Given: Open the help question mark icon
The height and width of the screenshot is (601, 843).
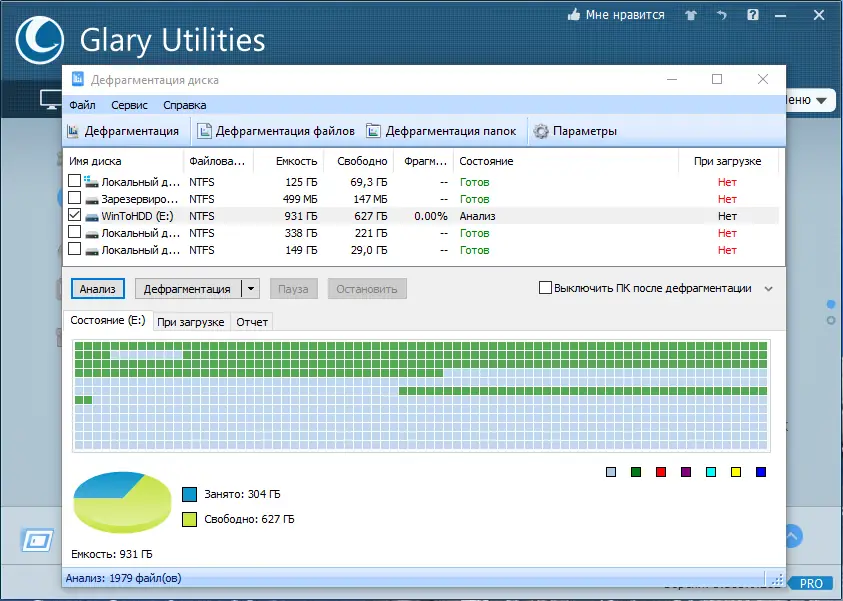Looking at the screenshot, I should point(753,15).
